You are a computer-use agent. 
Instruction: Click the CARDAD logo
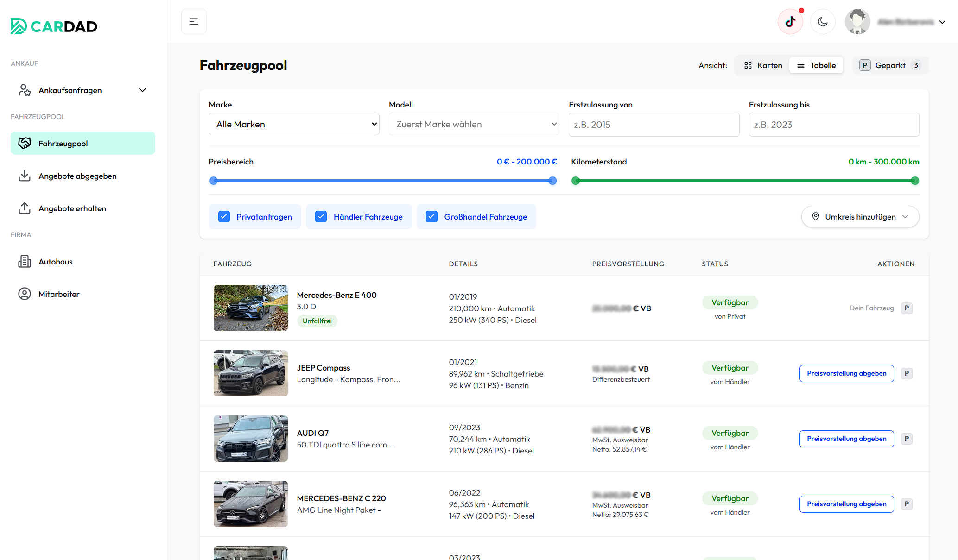54,26
